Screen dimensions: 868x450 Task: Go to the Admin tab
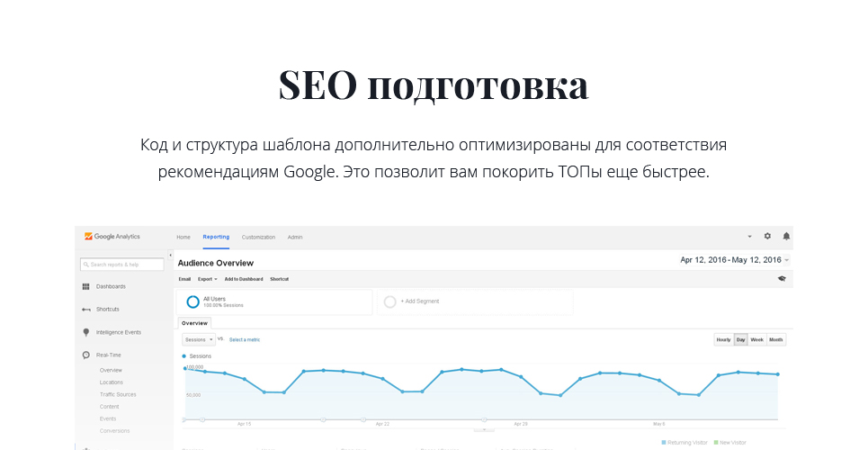click(x=295, y=237)
